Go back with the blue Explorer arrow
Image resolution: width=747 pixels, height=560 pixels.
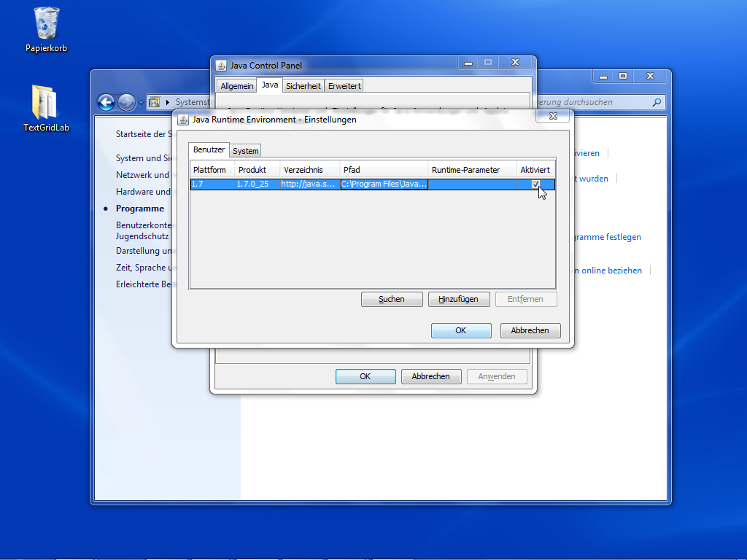tap(107, 102)
